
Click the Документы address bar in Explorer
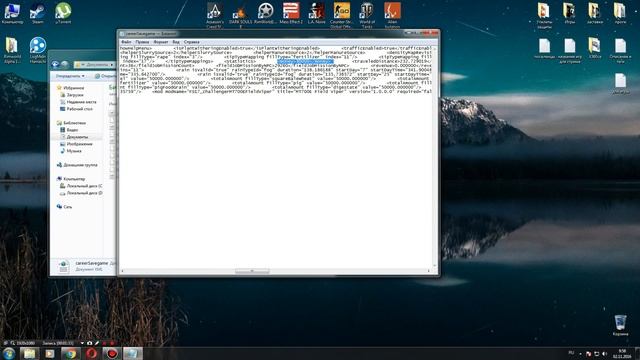click(95, 64)
